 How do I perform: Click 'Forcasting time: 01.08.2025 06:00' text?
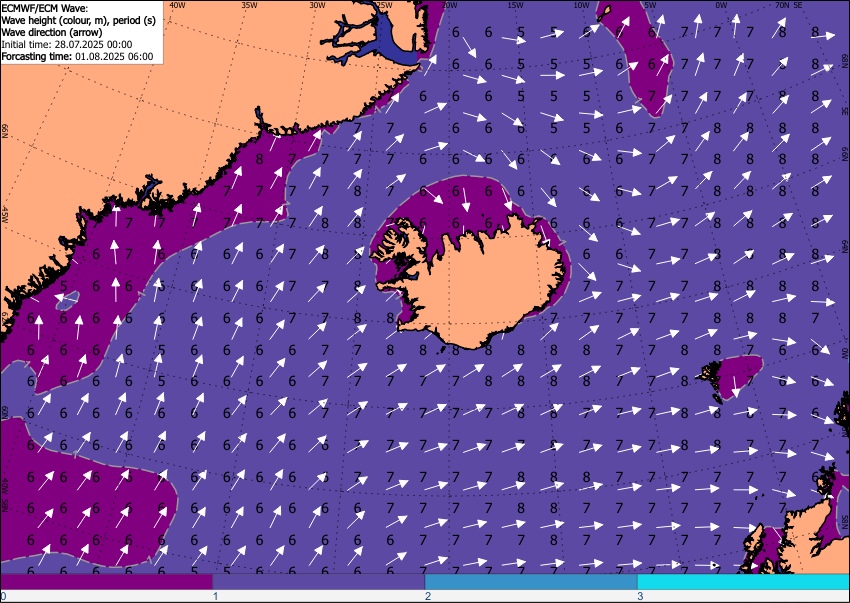click(78, 56)
